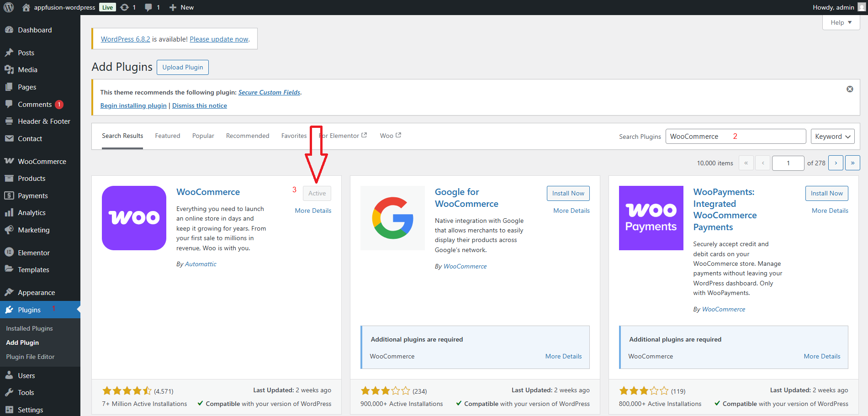The image size is (868, 416).
Task: Dismiss the theme recommendation notice with X icon
Action: coord(850,89)
